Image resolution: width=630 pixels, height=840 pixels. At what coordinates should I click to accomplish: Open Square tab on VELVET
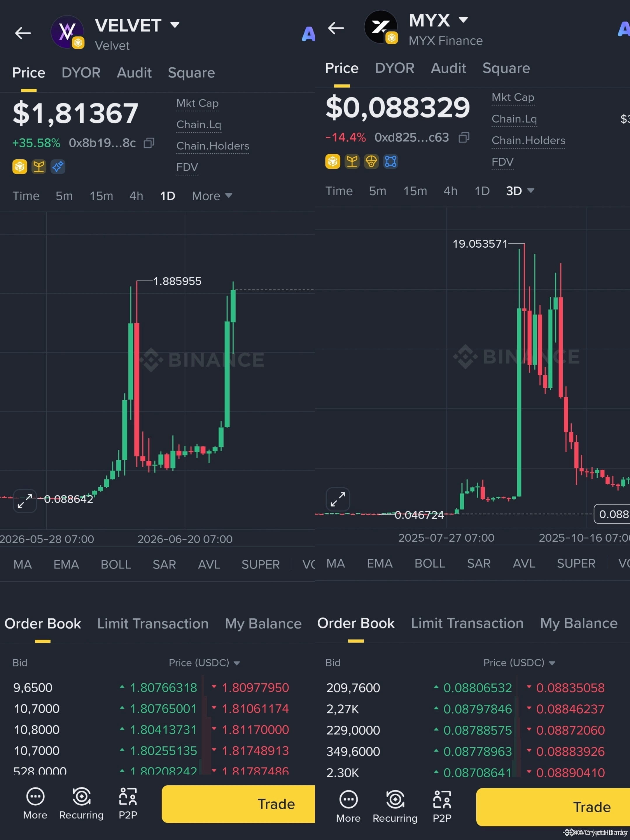click(191, 73)
